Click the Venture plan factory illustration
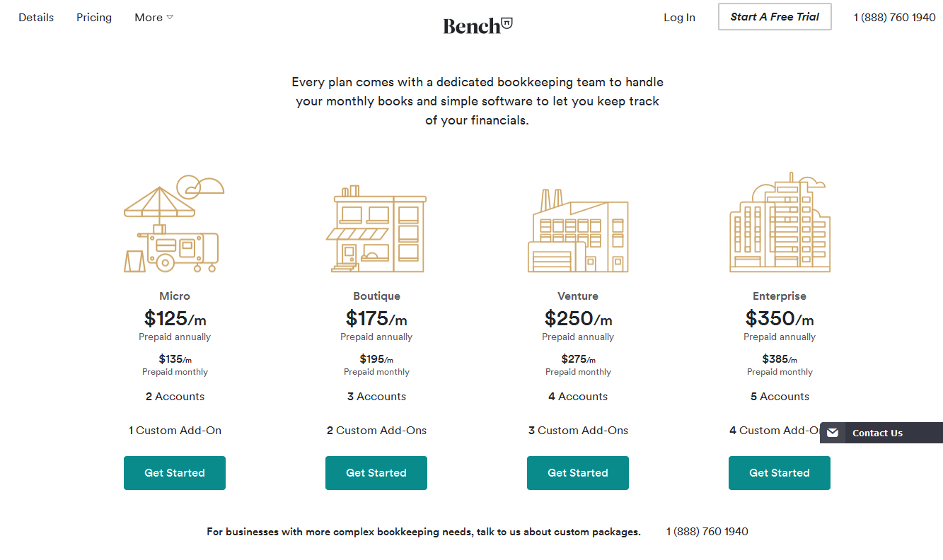The image size is (943, 560). coord(578,231)
